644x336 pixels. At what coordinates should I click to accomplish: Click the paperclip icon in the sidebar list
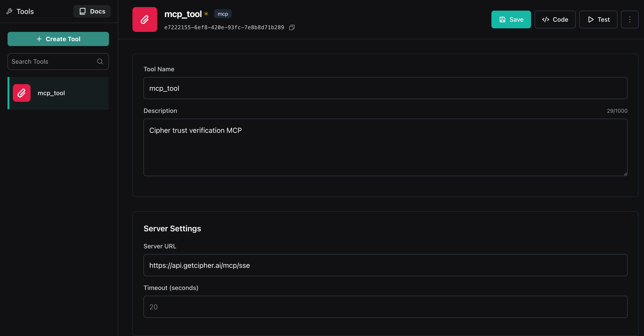tap(21, 93)
